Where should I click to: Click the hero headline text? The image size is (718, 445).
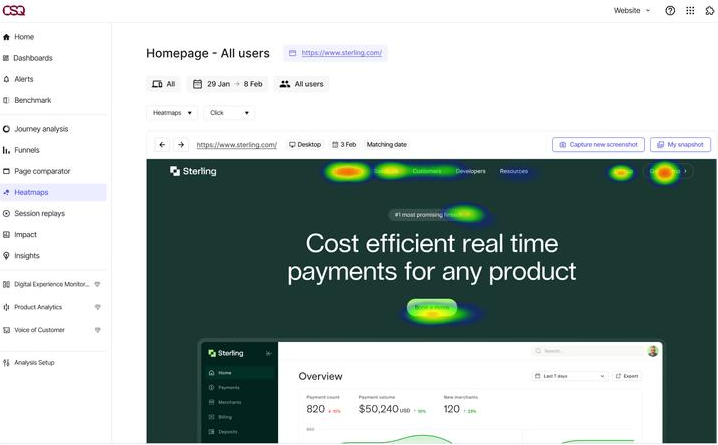pyautogui.click(x=432, y=257)
